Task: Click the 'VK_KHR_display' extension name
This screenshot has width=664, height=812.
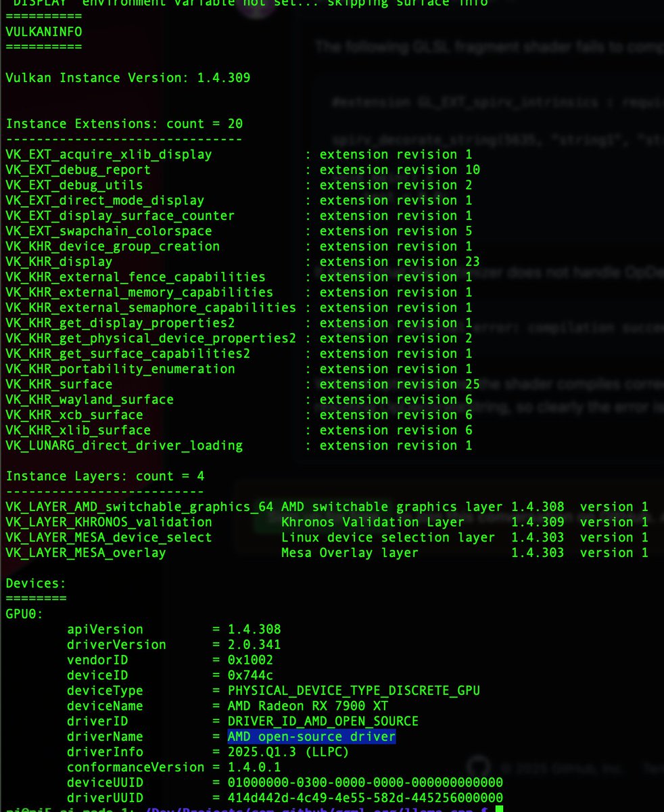Action: tap(59, 262)
